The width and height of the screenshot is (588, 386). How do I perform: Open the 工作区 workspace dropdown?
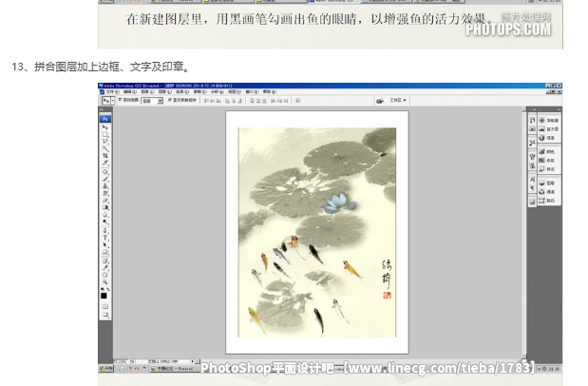pos(398,100)
